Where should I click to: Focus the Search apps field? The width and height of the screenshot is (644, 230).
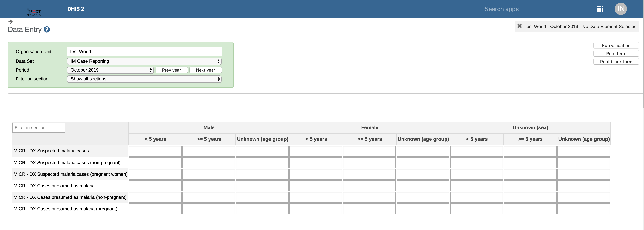pos(537,9)
